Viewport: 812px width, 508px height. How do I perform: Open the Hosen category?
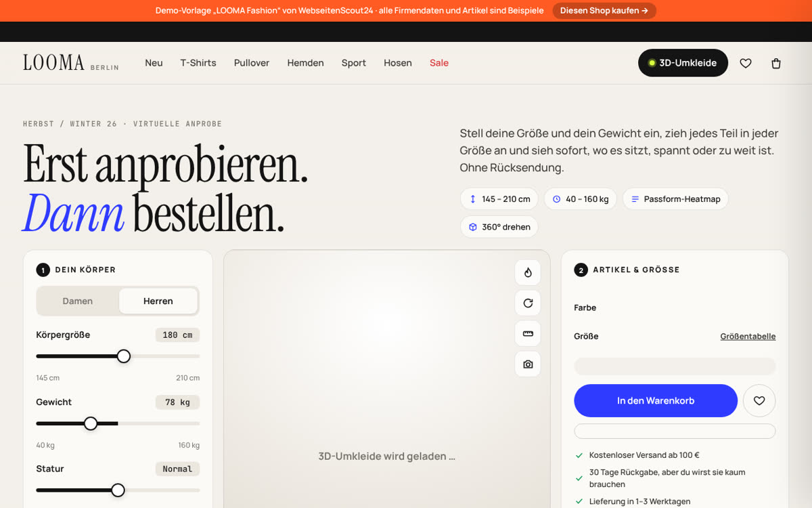pyautogui.click(x=398, y=63)
